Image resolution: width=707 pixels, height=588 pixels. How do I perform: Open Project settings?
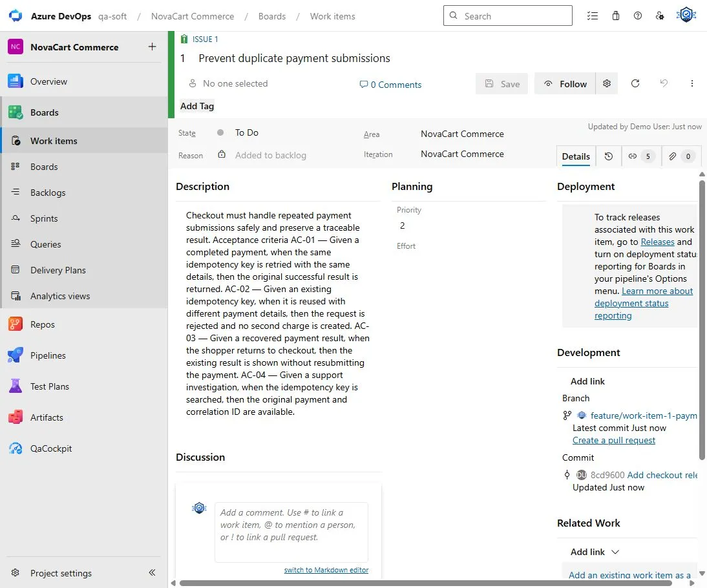tap(61, 573)
